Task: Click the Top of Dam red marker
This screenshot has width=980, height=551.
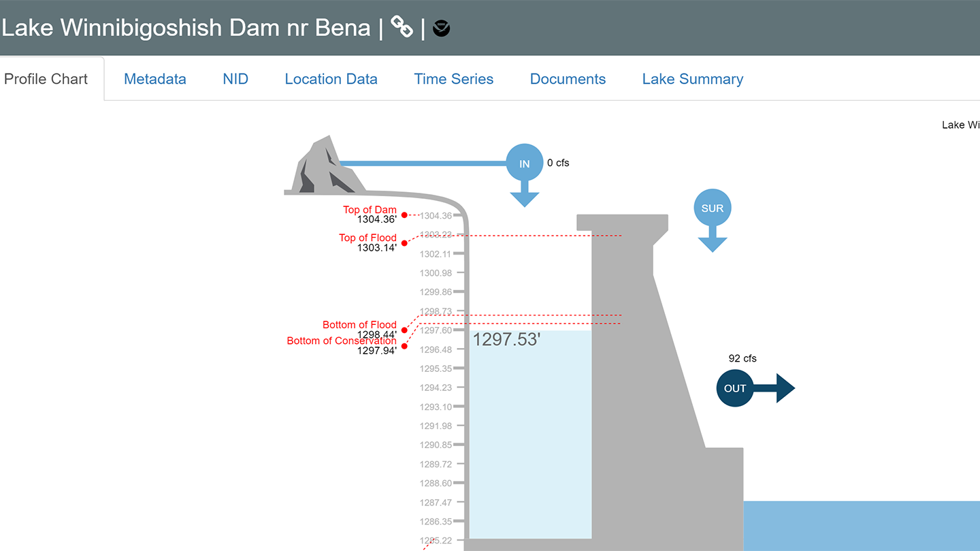Action: pos(404,215)
